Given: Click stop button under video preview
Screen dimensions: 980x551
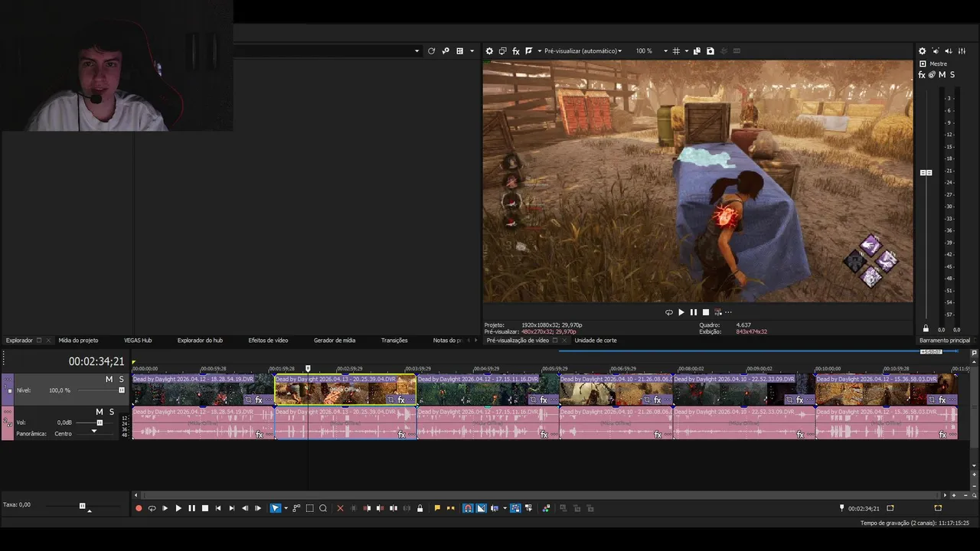Looking at the screenshot, I should coord(706,312).
